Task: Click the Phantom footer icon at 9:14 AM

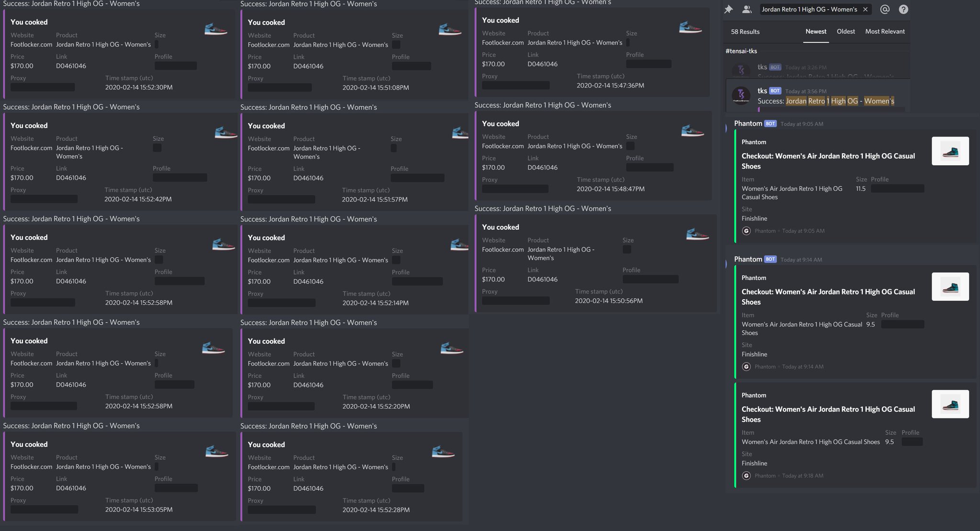Action: pyautogui.click(x=746, y=367)
